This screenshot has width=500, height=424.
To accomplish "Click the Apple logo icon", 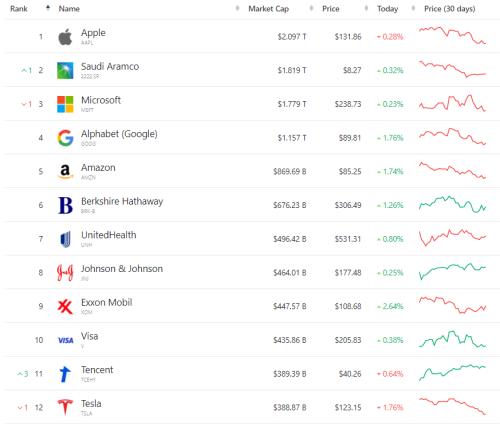I will tap(65, 37).
